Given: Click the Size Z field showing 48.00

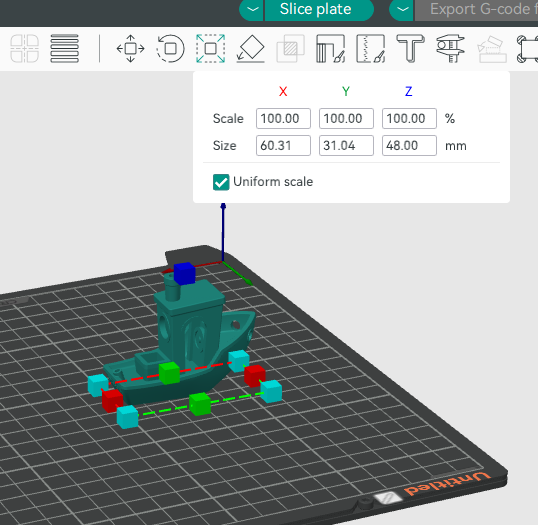Looking at the screenshot, I should click(409, 145).
